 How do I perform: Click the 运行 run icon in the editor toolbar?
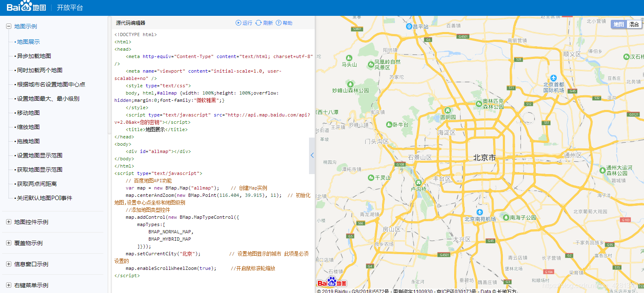238,23
